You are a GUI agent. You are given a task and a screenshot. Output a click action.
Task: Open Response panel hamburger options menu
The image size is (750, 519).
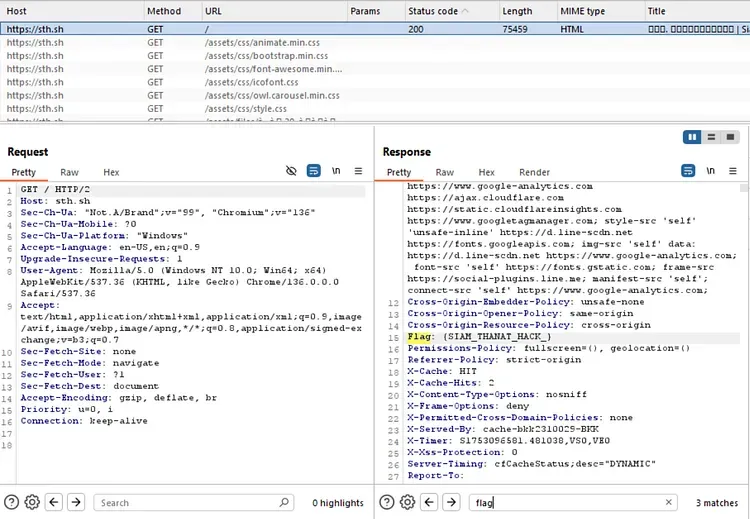click(733, 171)
